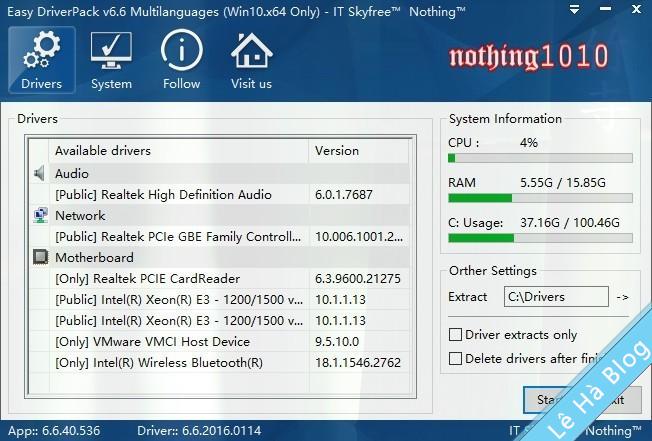
Task: Select Realtek PCIE CardReader driver
Action: [220, 278]
